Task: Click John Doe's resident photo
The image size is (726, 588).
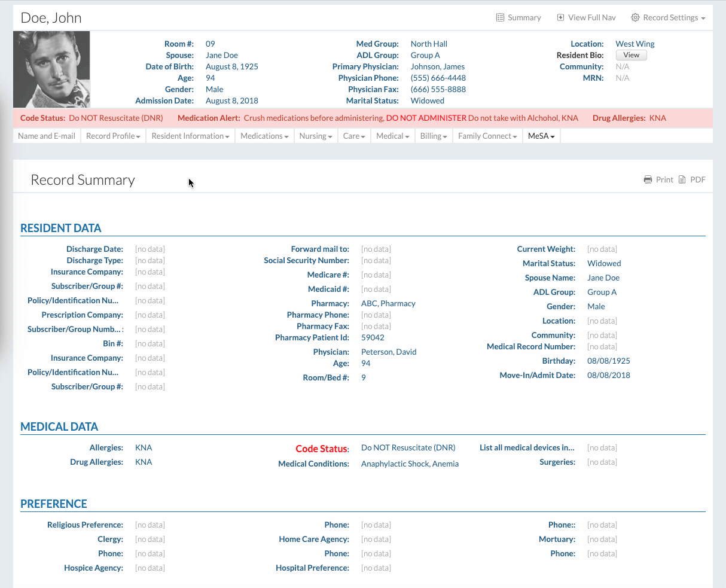Action: tap(52, 69)
